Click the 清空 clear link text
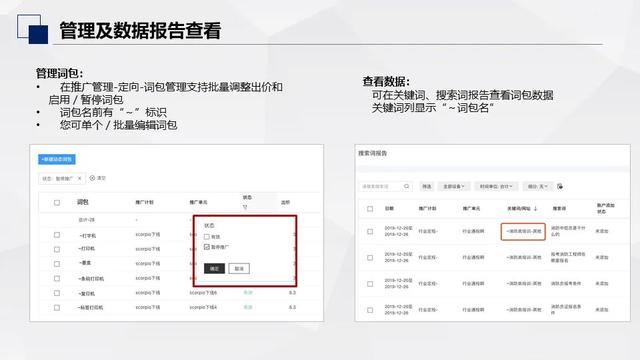Image resolution: width=640 pixels, height=360 pixels. 101,178
